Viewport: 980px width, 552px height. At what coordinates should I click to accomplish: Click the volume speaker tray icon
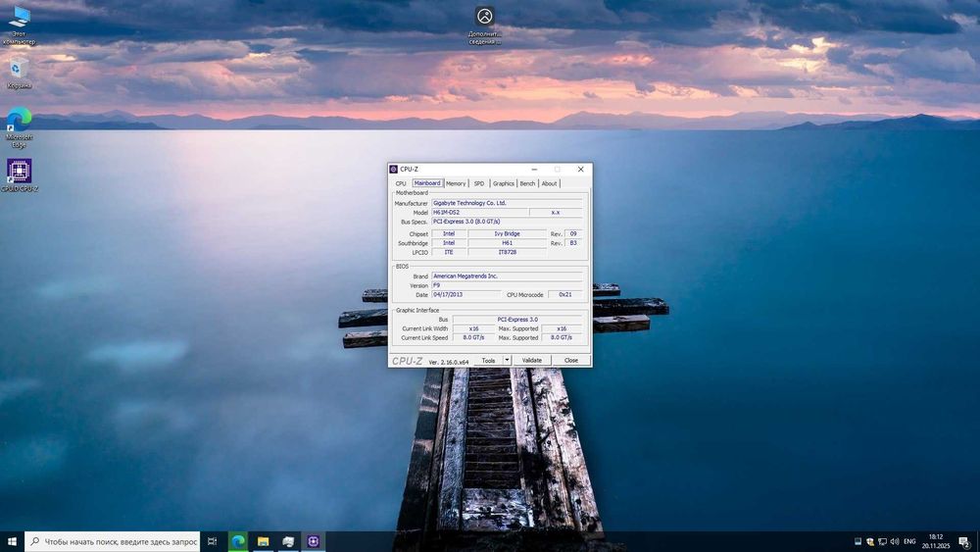click(x=895, y=541)
